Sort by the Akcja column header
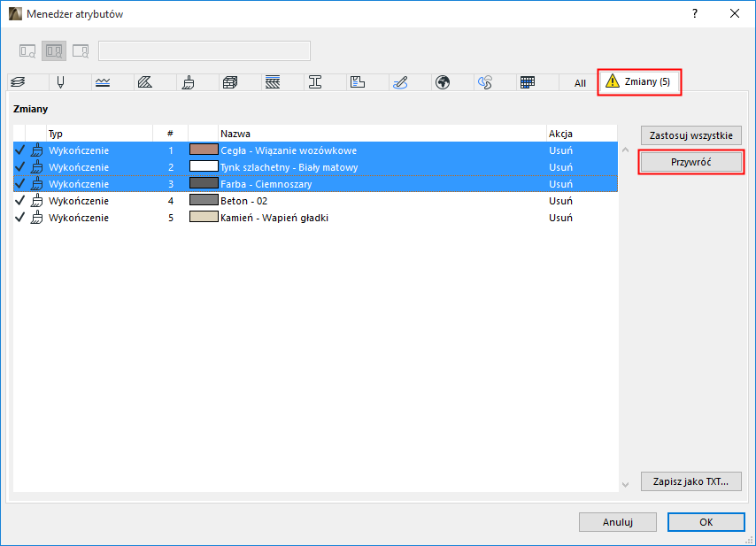This screenshot has height=546, width=756. click(x=582, y=134)
